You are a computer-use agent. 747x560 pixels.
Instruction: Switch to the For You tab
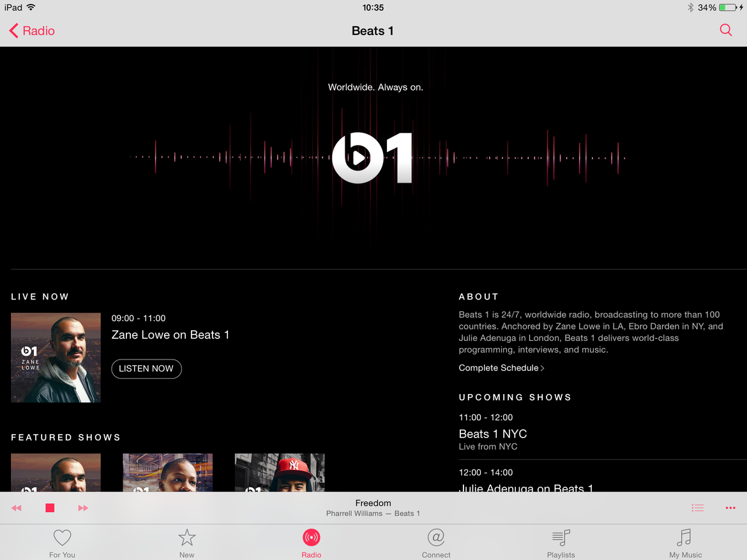click(x=62, y=543)
